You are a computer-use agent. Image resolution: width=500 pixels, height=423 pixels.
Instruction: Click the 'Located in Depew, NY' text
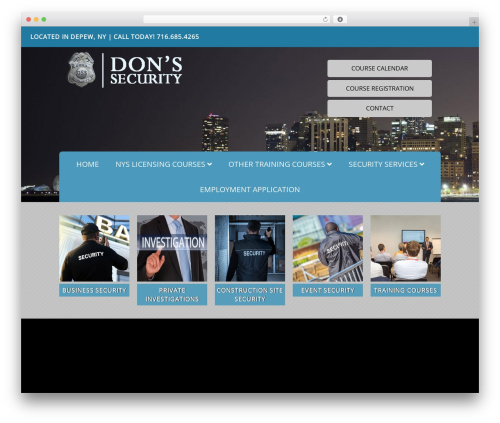coord(68,37)
